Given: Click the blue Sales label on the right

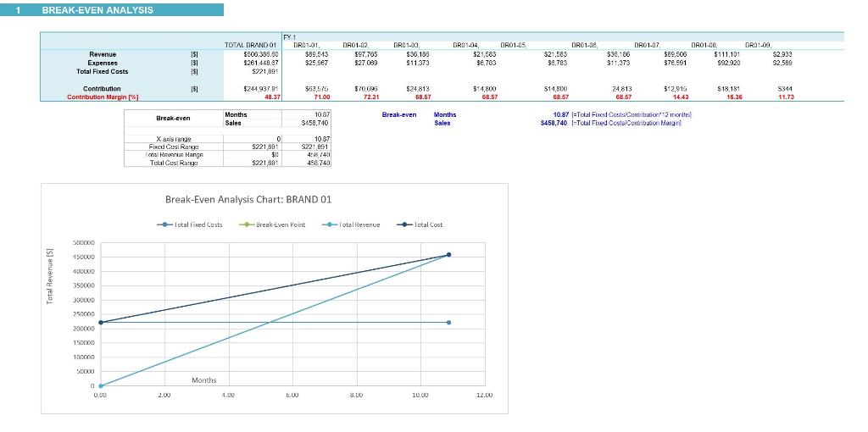Looking at the screenshot, I should (x=442, y=123).
